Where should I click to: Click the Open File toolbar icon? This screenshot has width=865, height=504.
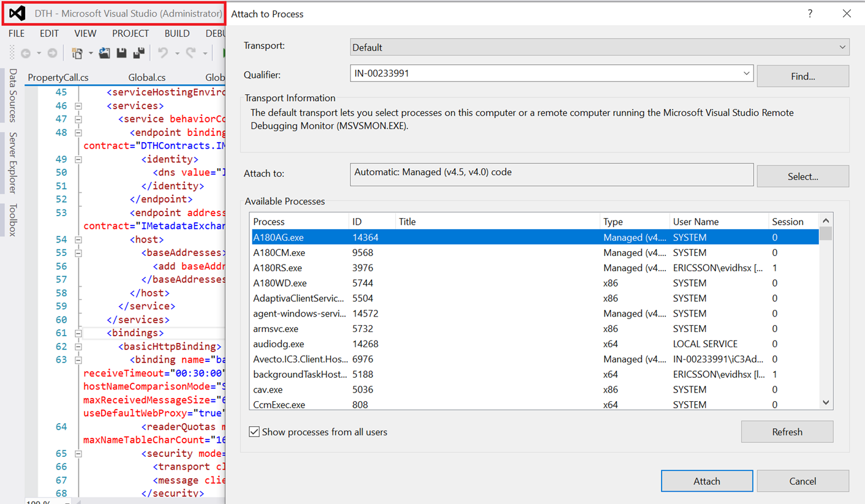105,53
